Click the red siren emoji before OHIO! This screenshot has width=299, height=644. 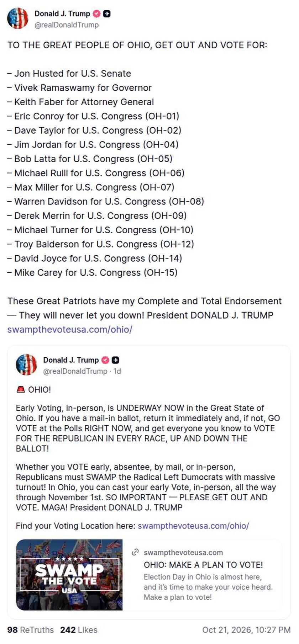click(21, 389)
